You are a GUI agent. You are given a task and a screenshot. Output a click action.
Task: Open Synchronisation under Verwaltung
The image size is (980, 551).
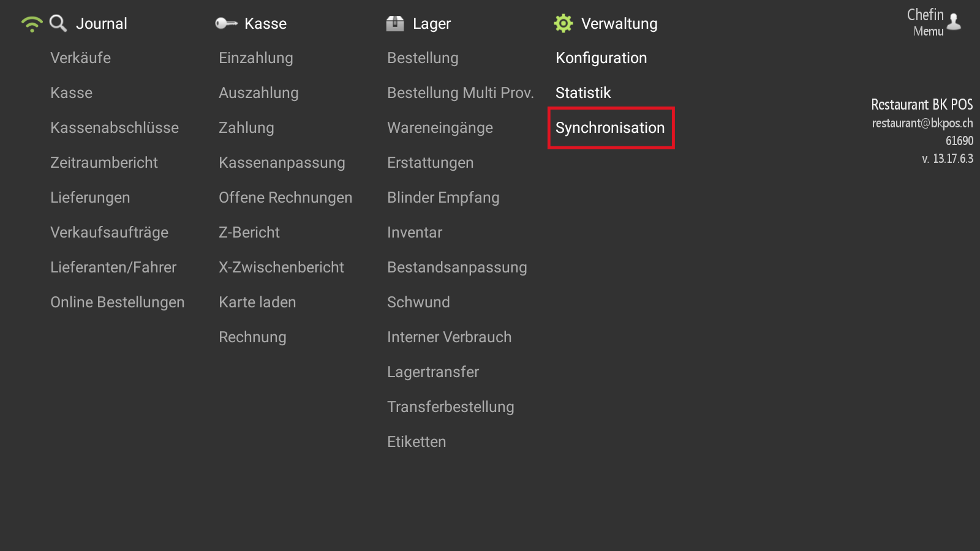click(x=610, y=128)
